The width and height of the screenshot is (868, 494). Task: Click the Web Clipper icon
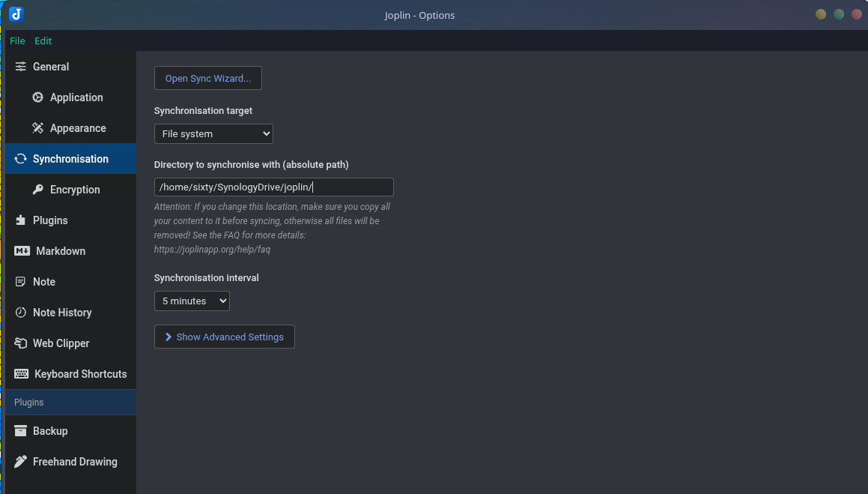(20, 343)
